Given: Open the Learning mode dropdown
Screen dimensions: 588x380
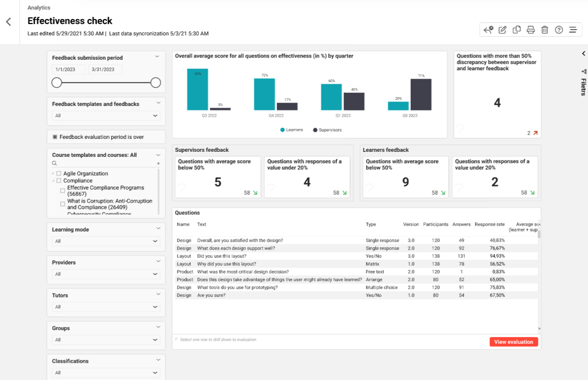Looking at the screenshot, I should click(106, 241).
